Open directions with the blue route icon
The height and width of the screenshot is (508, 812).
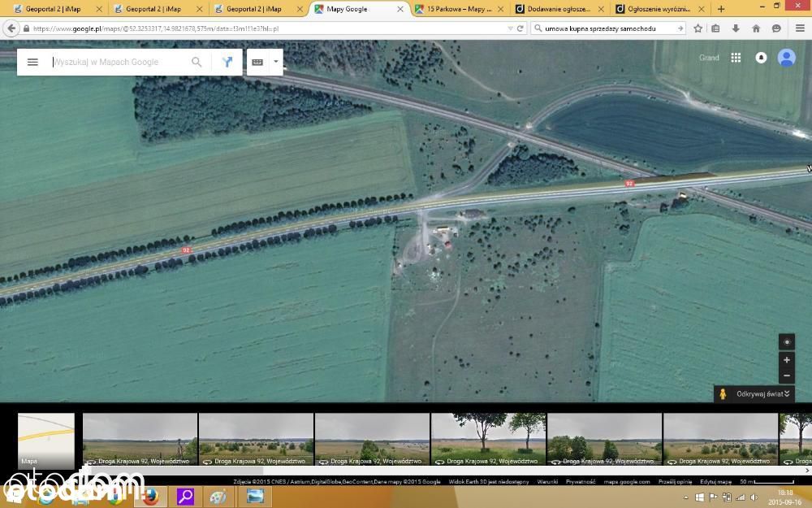(x=227, y=63)
